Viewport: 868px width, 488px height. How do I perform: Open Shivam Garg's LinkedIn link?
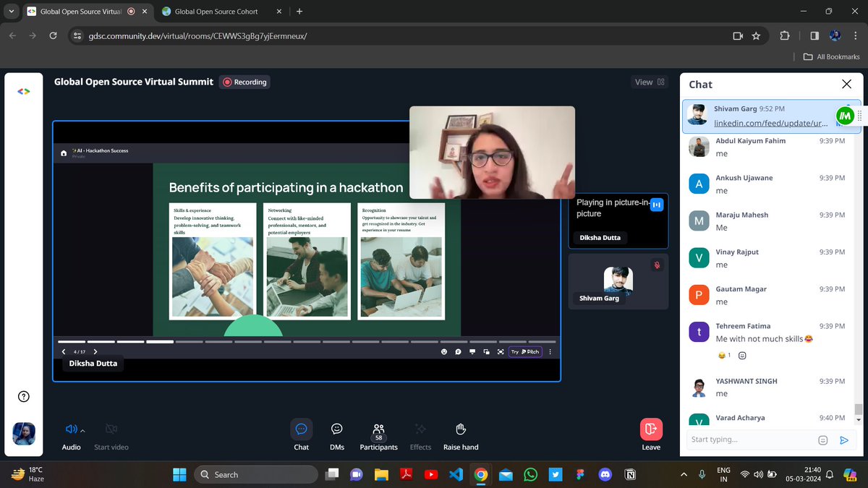pos(771,124)
